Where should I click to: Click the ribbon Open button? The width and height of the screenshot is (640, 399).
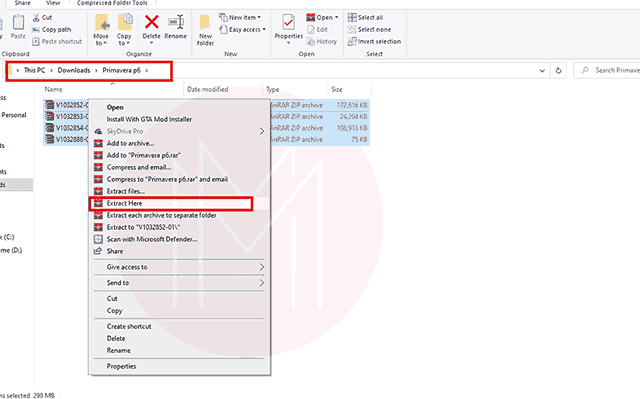tap(322, 18)
